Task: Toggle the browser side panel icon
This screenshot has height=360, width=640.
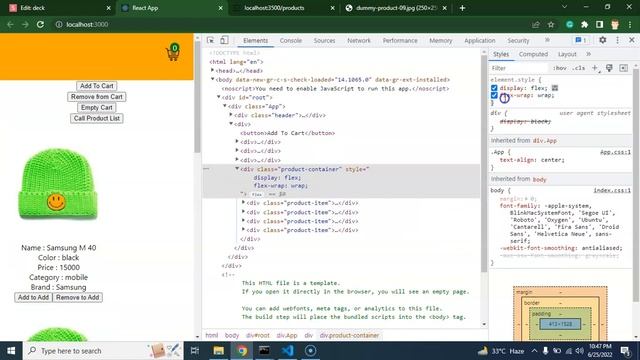Action: [x=600, y=24]
